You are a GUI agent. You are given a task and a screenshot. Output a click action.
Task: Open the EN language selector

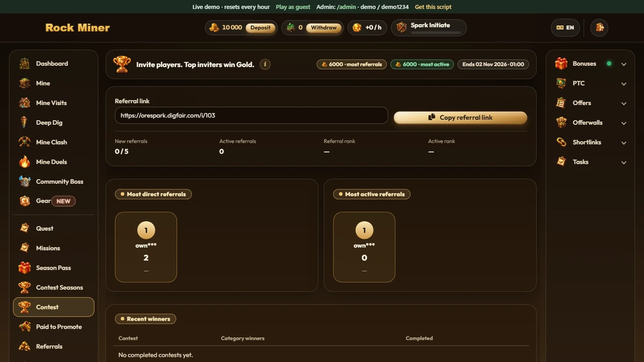click(x=565, y=27)
